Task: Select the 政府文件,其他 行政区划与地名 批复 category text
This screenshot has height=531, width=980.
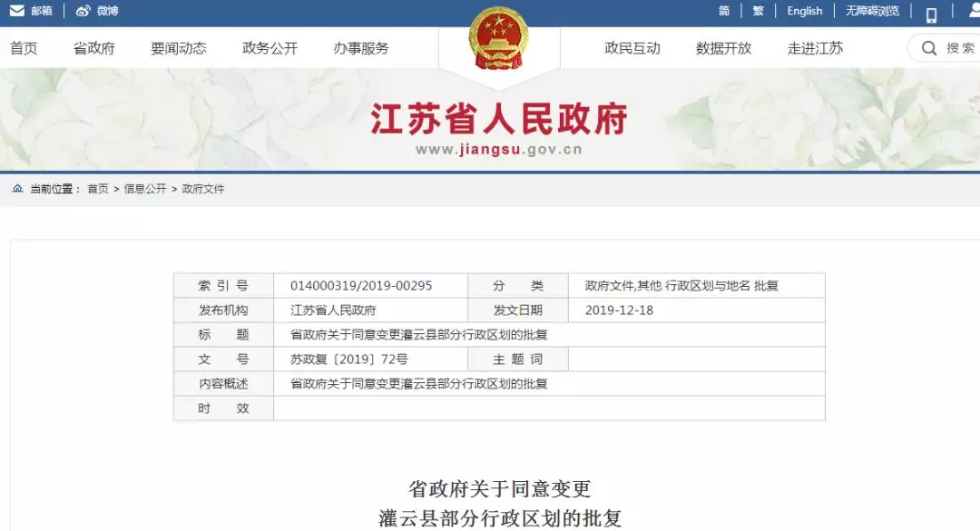Action: [681, 286]
